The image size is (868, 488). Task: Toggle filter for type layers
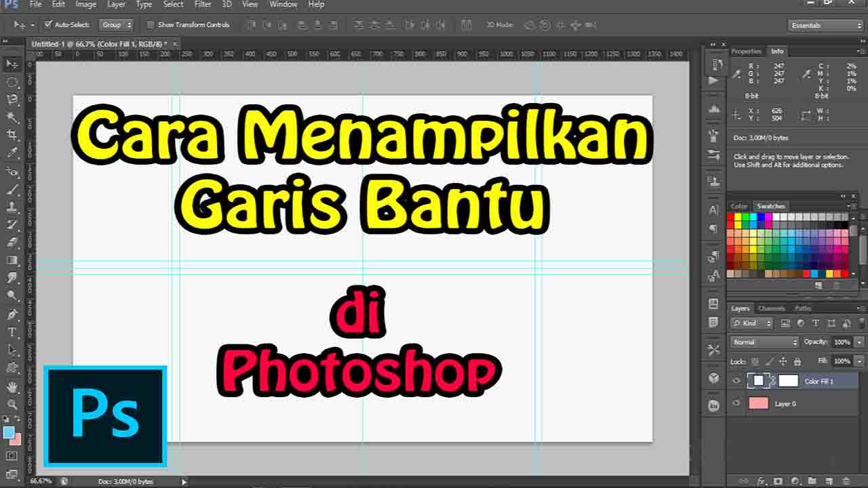(816, 323)
